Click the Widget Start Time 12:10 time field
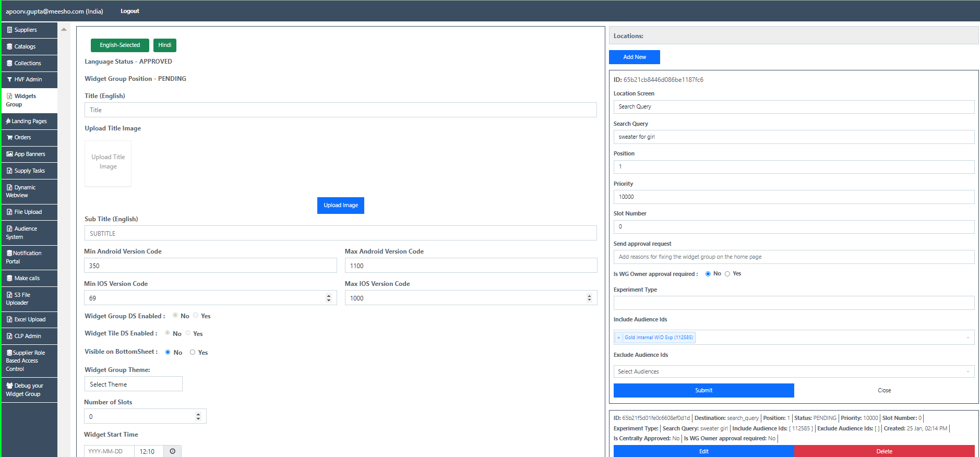Viewport: 980px width, 457px height. [149, 451]
